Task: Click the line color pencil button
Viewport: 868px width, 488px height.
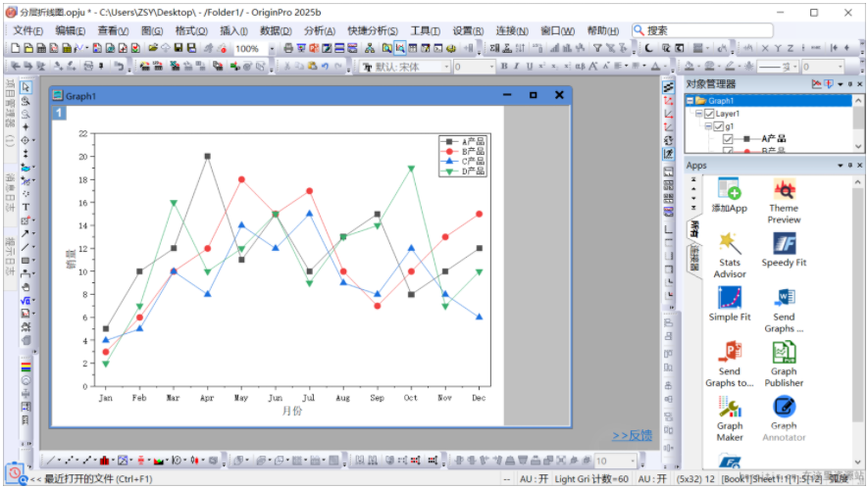Action: tap(730, 67)
